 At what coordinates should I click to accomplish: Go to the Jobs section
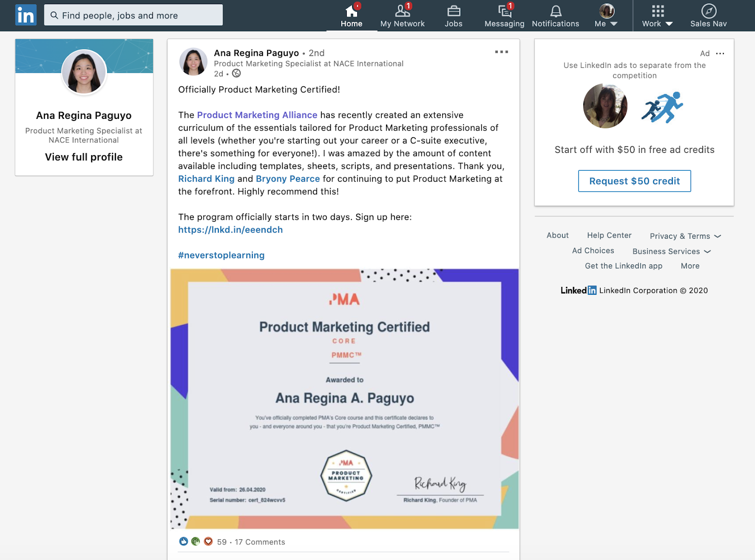point(453,16)
